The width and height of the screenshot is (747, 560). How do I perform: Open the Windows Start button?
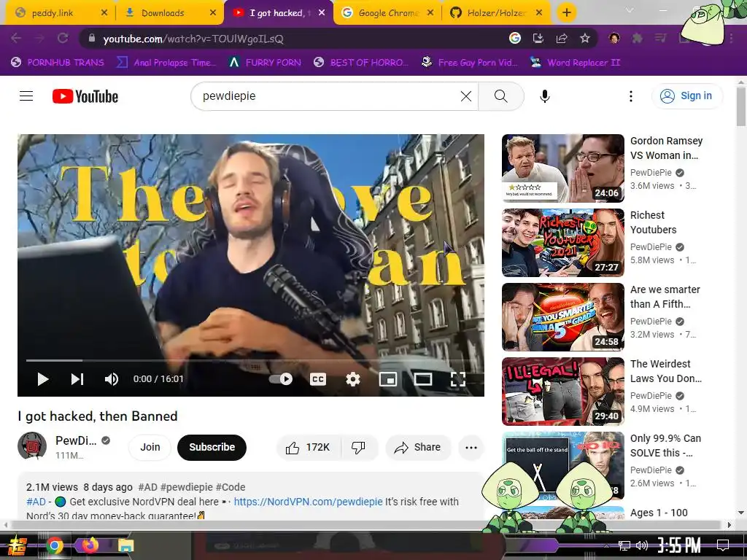pos(16,545)
